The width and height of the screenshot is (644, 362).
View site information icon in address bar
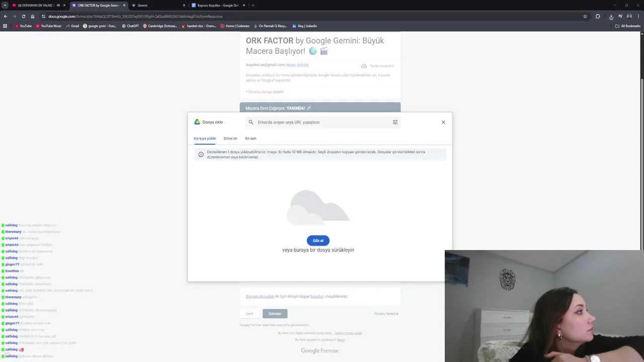coord(44,16)
